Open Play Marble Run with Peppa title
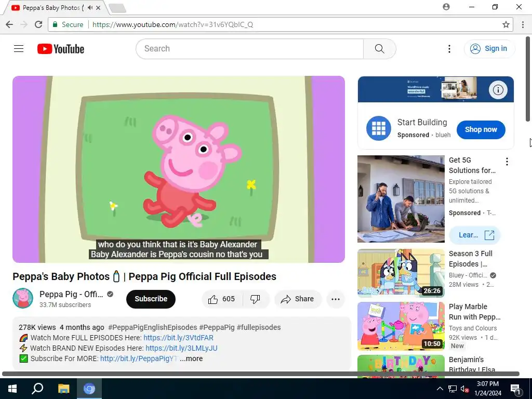The height and width of the screenshot is (399, 532). click(x=475, y=312)
